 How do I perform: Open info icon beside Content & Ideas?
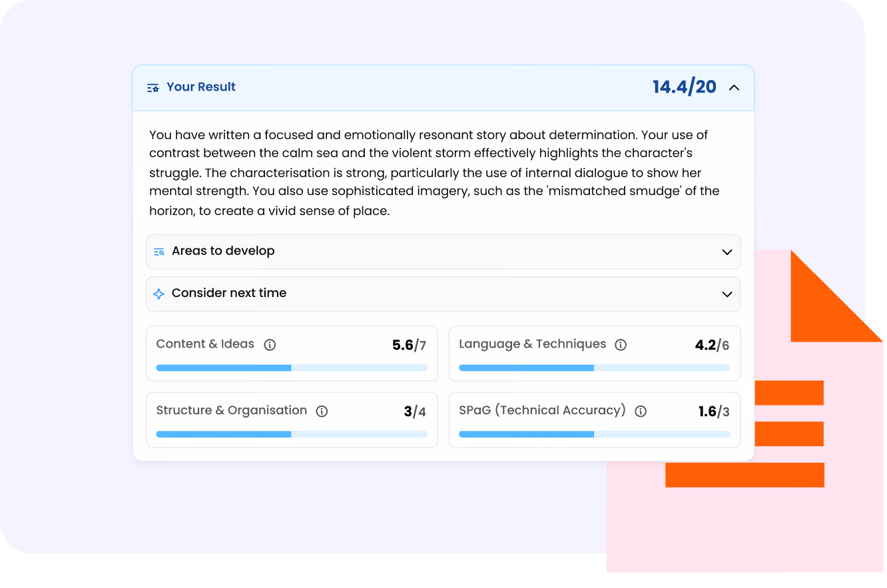click(x=270, y=345)
